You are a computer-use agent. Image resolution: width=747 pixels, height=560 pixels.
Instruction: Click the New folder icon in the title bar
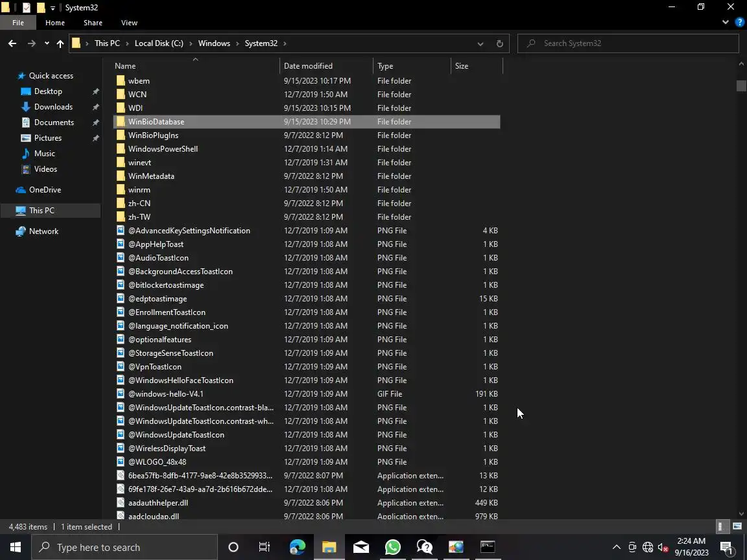(x=41, y=7)
